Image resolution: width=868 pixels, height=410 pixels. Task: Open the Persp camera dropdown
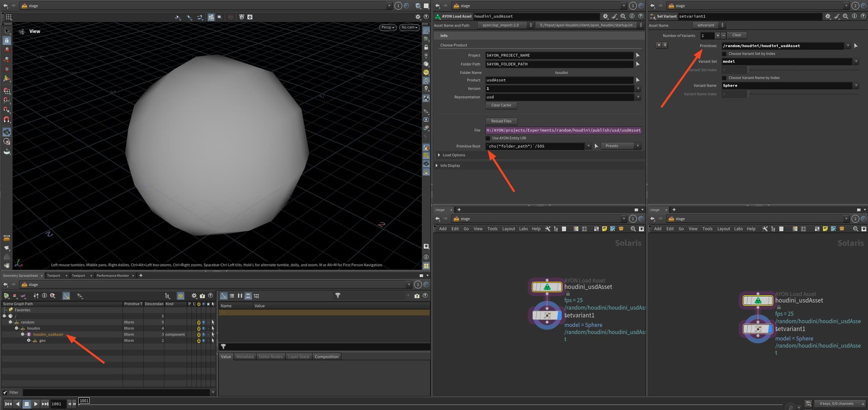click(x=388, y=27)
